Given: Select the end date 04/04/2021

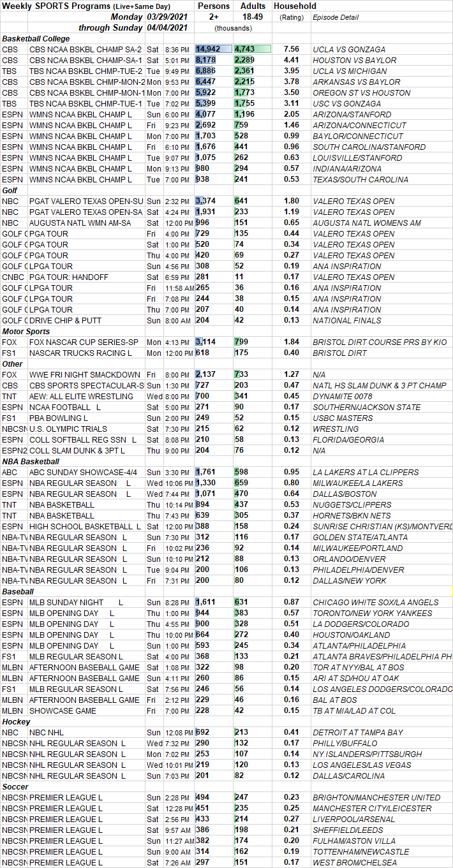Looking at the screenshot, I should tap(168, 27).
